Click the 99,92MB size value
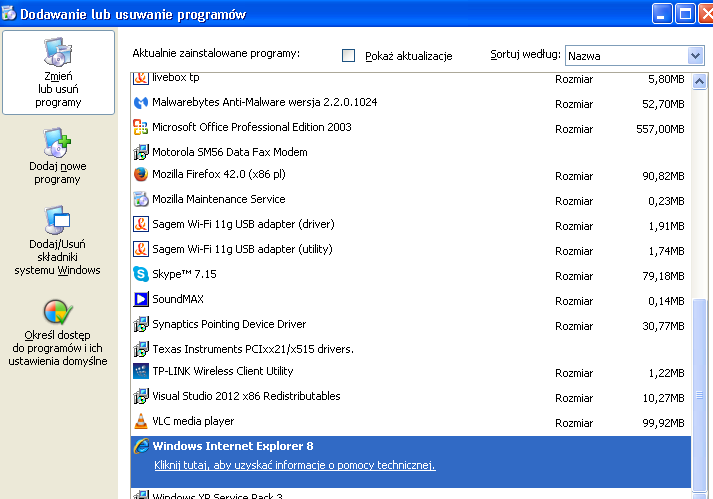This screenshot has height=499, width=713. point(663,423)
